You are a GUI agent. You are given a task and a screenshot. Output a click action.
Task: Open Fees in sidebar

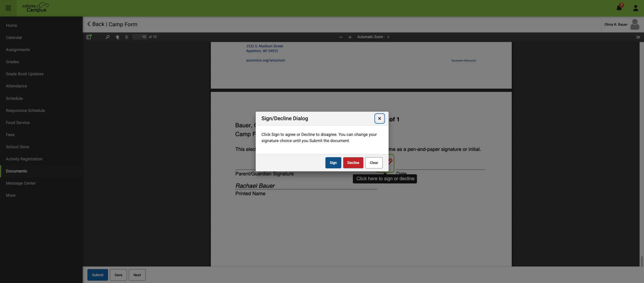click(41, 135)
